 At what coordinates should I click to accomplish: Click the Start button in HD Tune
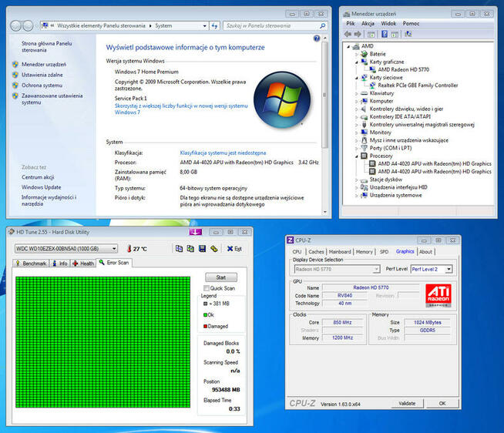pos(221,277)
